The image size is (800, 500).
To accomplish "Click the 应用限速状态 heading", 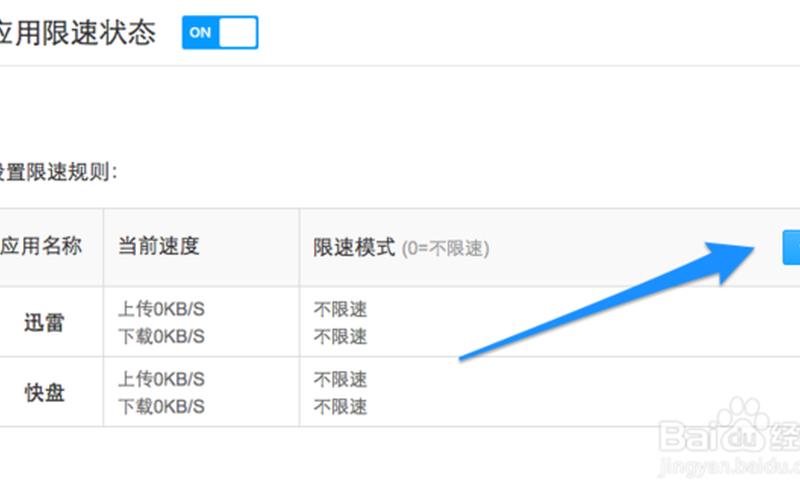I will click(x=78, y=33).
